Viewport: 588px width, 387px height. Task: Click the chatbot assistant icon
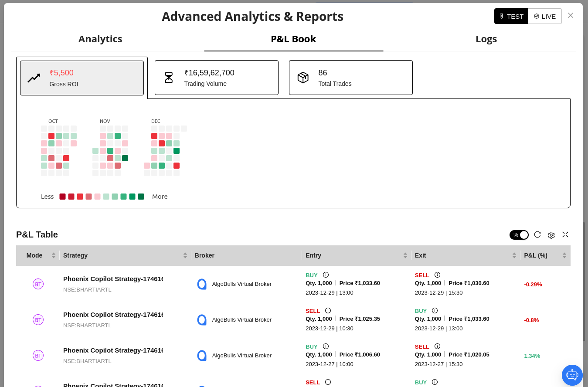coord(572,375)
